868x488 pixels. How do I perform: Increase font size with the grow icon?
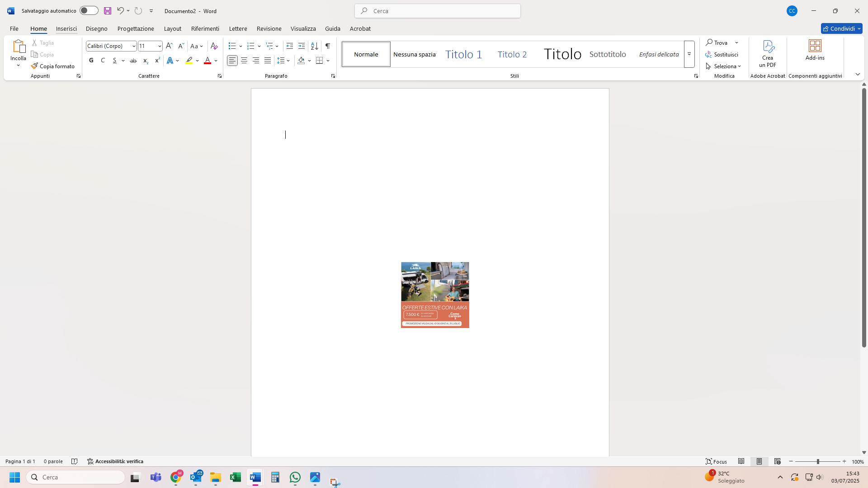pos(169,46)
